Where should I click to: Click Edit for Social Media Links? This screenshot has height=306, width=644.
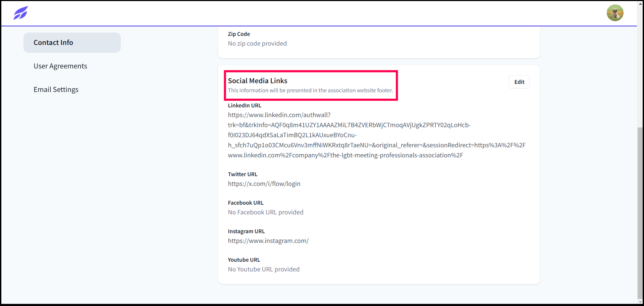click(x=519, y=82)
